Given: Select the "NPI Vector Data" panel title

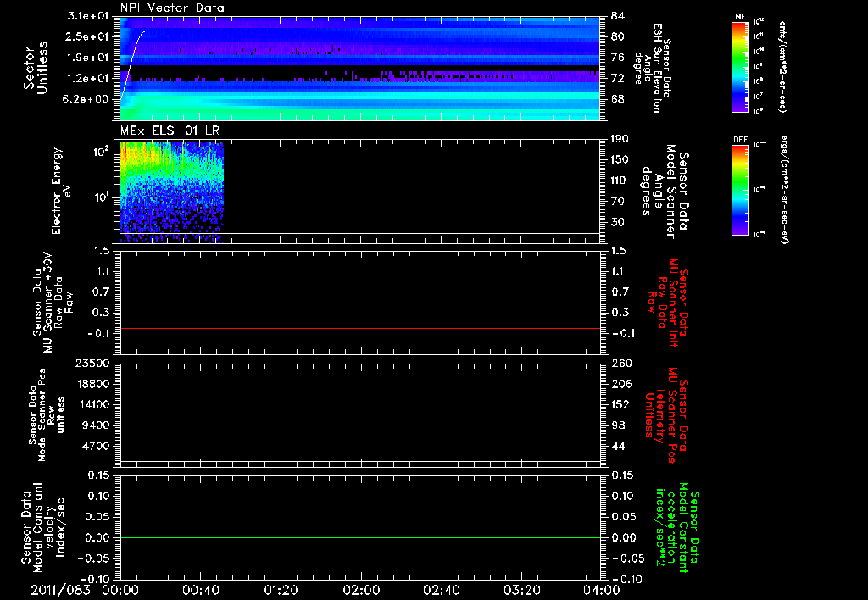Looking at the screenshot, I should coord(172,8).
